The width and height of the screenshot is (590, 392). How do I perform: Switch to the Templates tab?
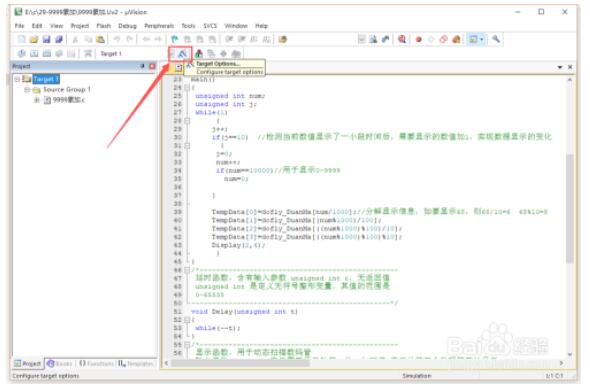[135, 364]
